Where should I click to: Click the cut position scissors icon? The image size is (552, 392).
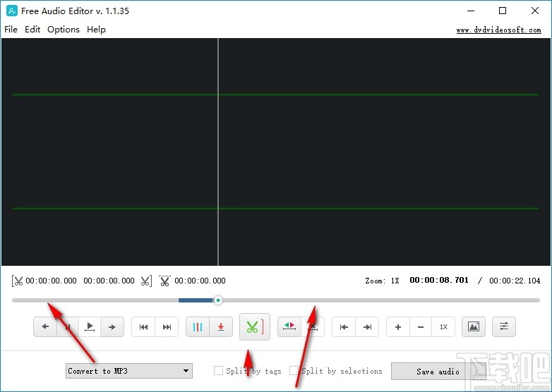[164, 281]
